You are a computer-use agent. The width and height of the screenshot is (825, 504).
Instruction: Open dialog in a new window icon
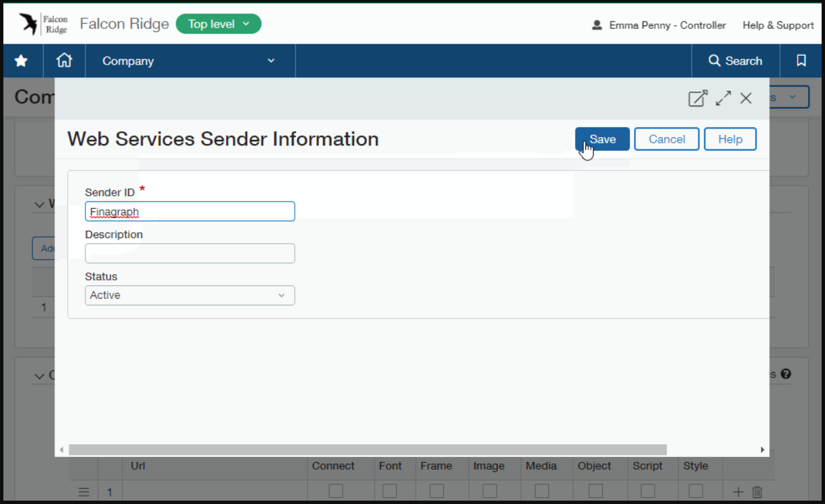pos(698,98)
